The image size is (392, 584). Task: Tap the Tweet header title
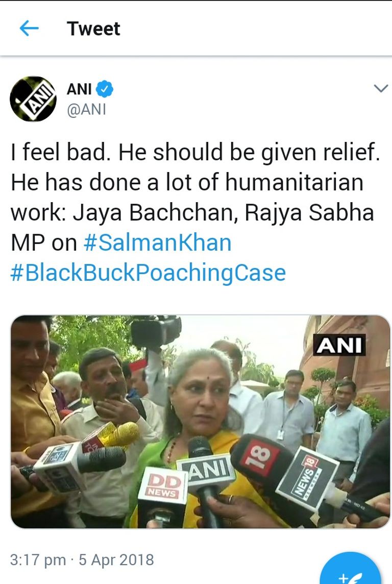tap(94, 29)
